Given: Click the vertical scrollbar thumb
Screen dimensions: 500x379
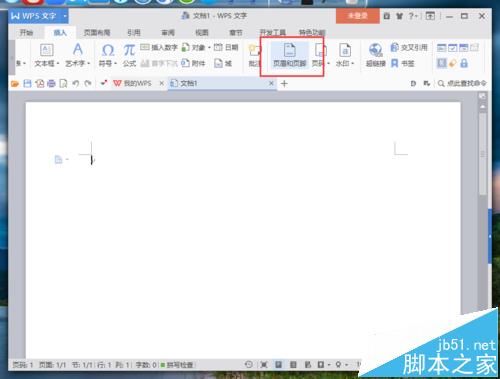Looking at the screenshot, I should (482, 153).
